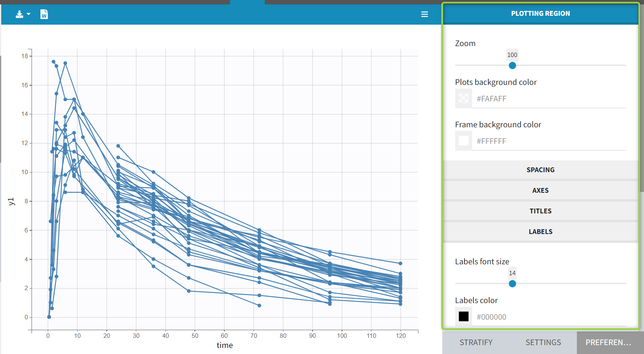Expand the TITLES section
Screen dimensions: 644x354
pos(540,211)
